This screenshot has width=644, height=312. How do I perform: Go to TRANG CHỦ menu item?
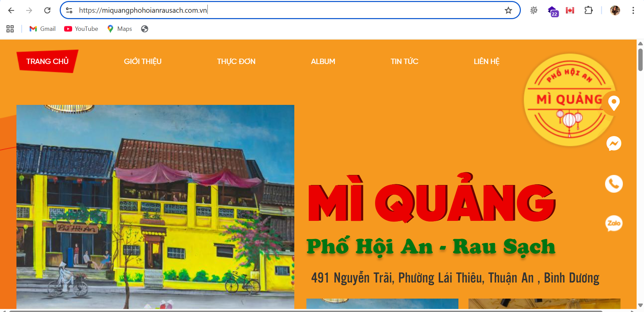[47, 61]
